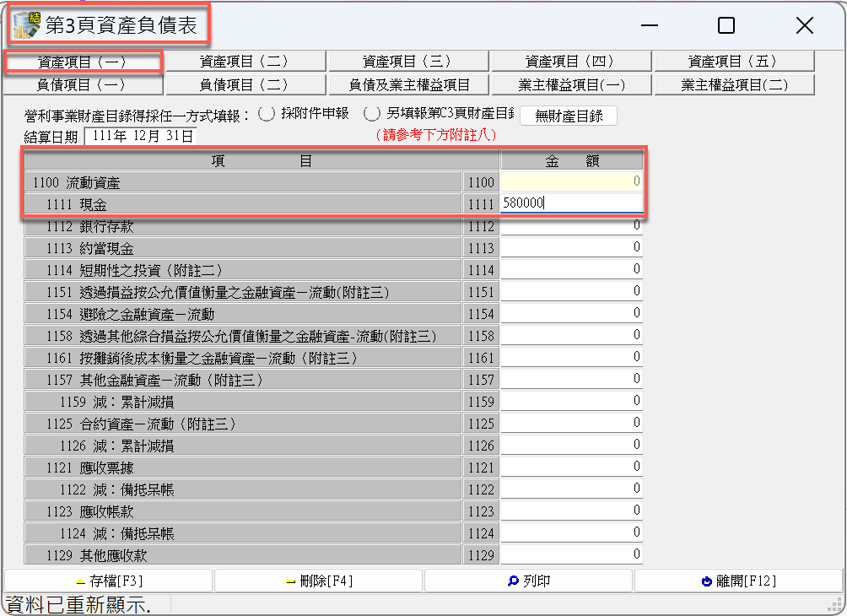Screen dimensions: 847x616
Task: Click the 1114 短期性之投資 amount field
Action: pyautogui.click(x=571, y=269)
